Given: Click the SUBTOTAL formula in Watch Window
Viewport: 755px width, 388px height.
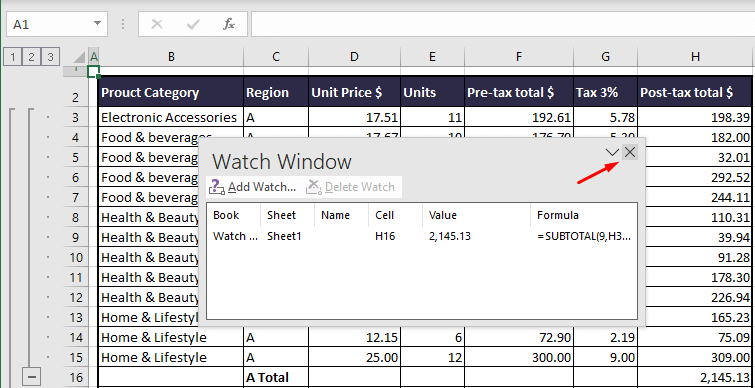Looking at the screenshot, I should pyautogui.click(x=585, y=236).
